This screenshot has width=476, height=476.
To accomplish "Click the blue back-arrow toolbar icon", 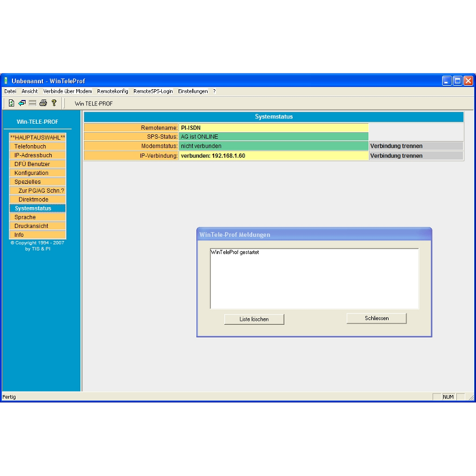I will (x=22, y=103).
